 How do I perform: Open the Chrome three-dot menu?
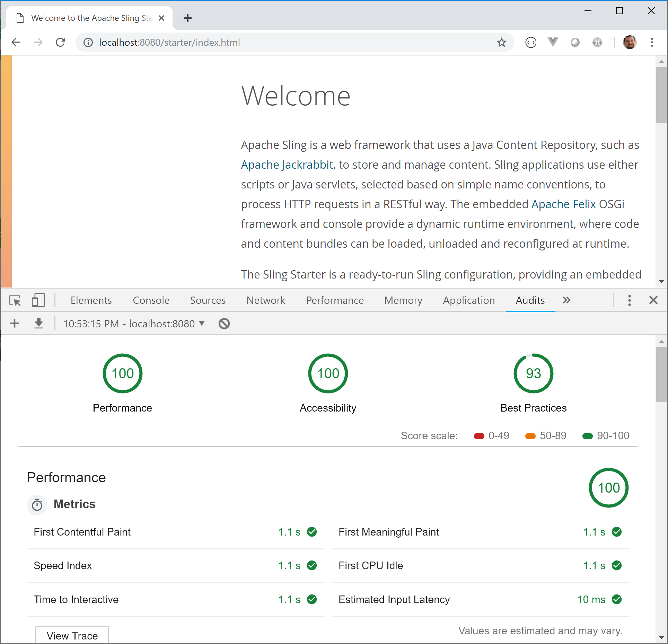[x=652, y=43]
